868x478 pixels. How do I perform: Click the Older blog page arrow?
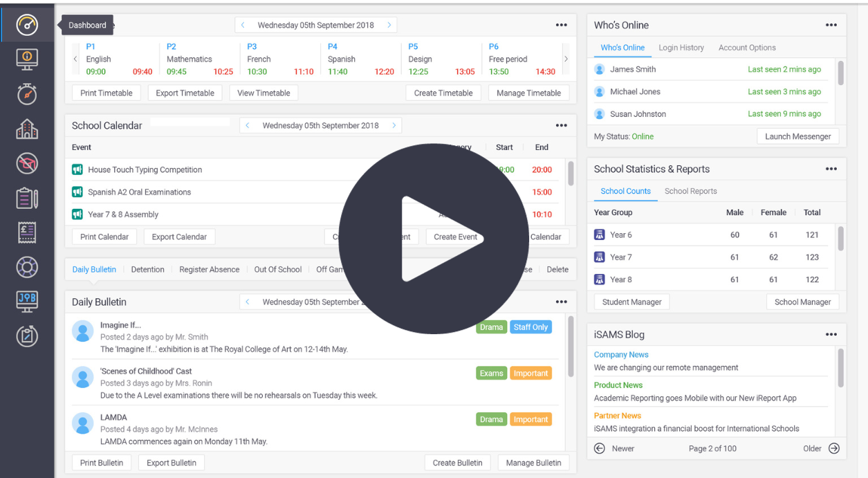coord(833,449)
